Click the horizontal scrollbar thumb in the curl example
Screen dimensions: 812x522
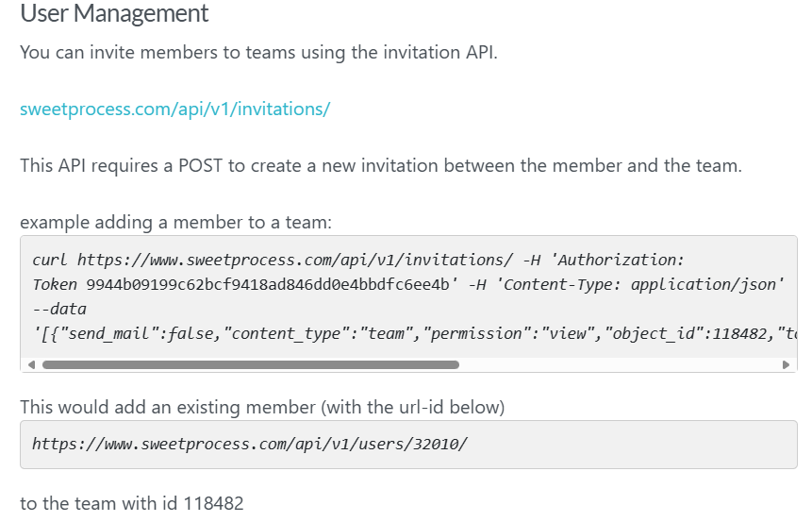[x=251, y=365]
